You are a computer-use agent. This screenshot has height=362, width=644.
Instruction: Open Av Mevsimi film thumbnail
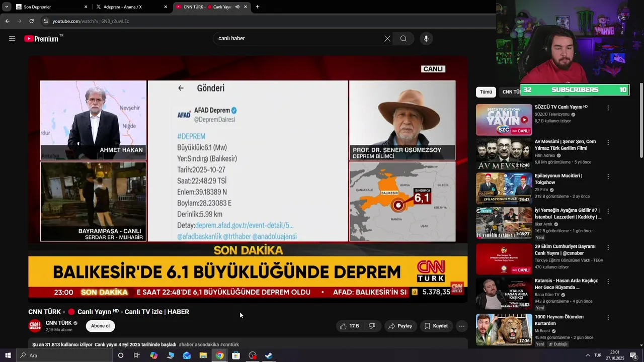coord(504,154)
